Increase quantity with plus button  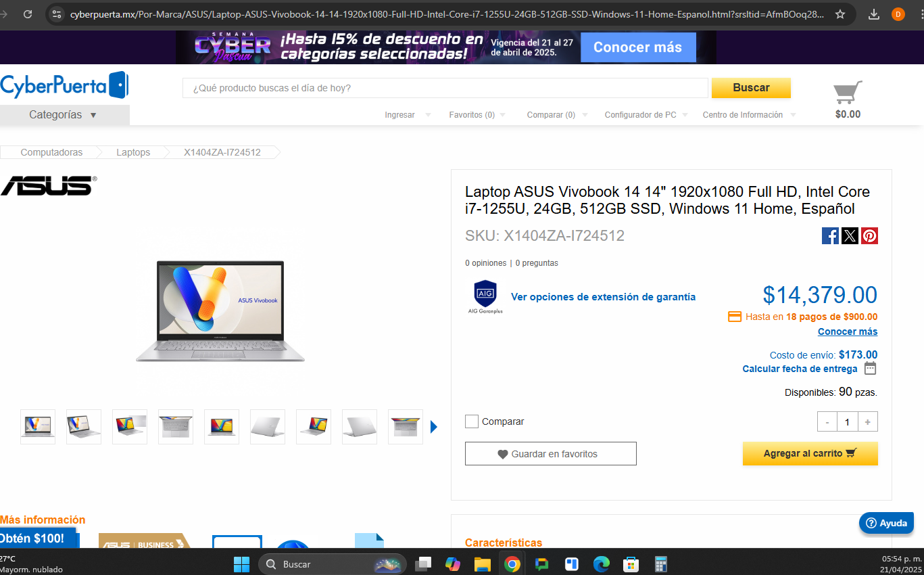(868, 422)
